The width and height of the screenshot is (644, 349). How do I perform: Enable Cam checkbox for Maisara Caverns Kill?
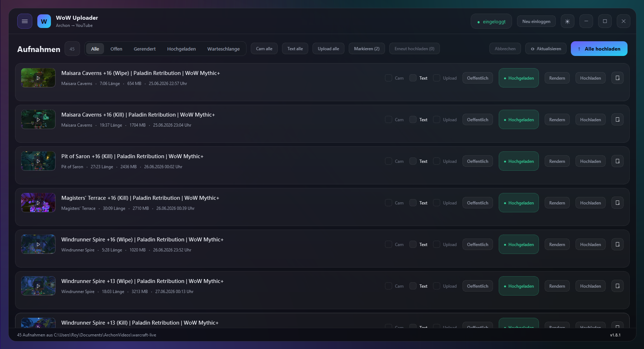(x=389, y=119)
